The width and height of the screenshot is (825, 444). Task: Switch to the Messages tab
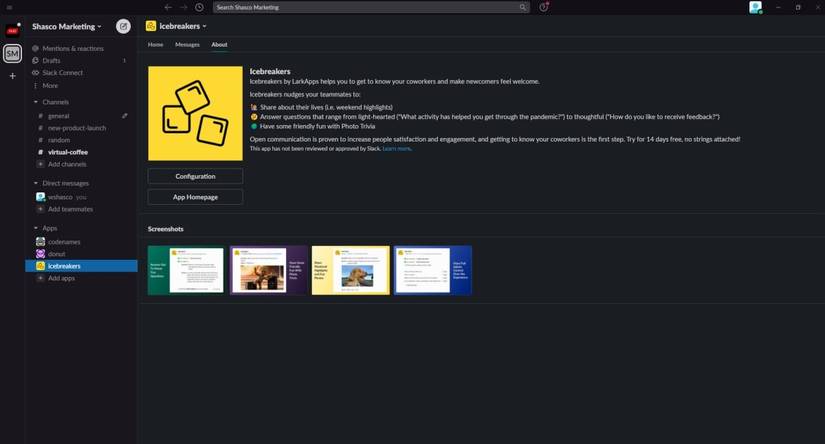[x=187, y=45]
